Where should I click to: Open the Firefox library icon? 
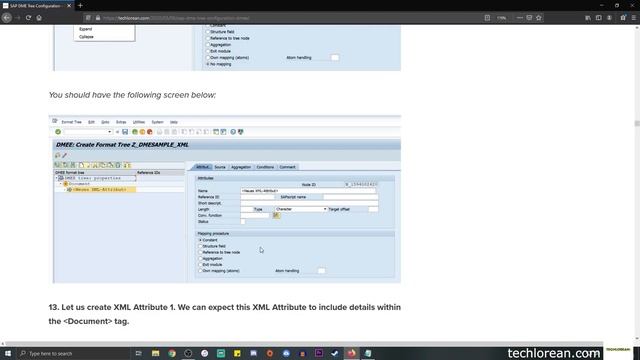click(588, 18)
